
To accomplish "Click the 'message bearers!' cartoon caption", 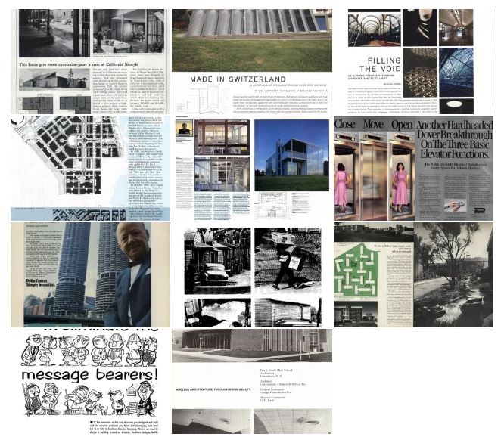I will (90, 375).
